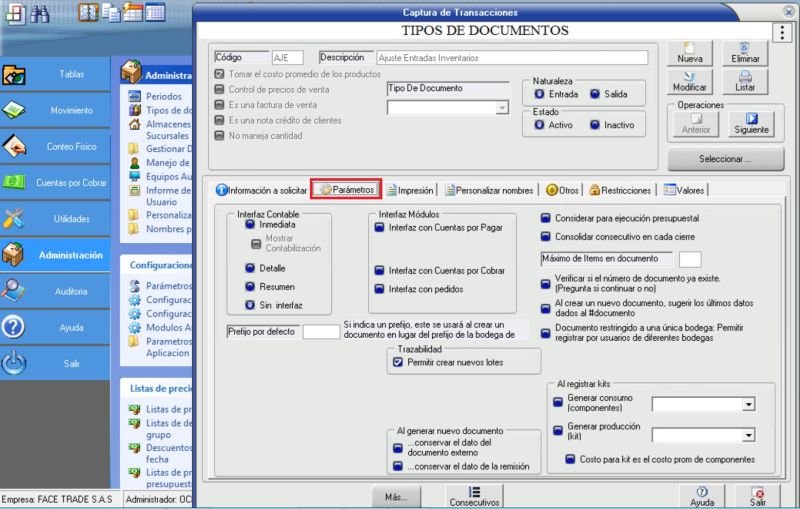Viewport: 800px width, 509px height.
Task: Click the Seleccionar button
Action: coord(725,158)
